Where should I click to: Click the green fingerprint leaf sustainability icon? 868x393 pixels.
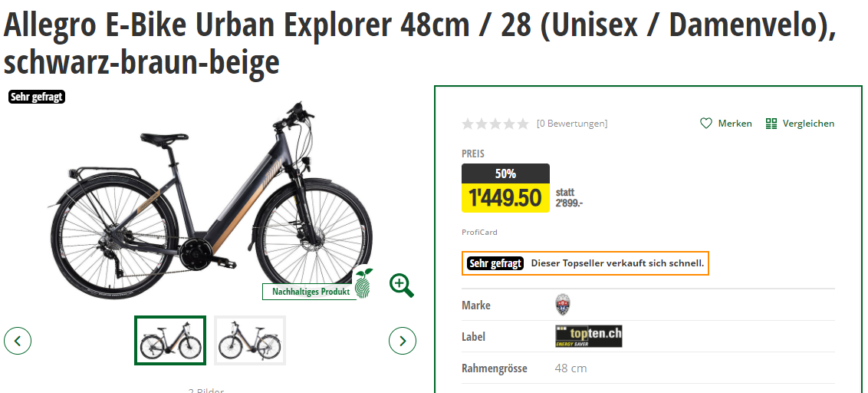pos(364,284)
